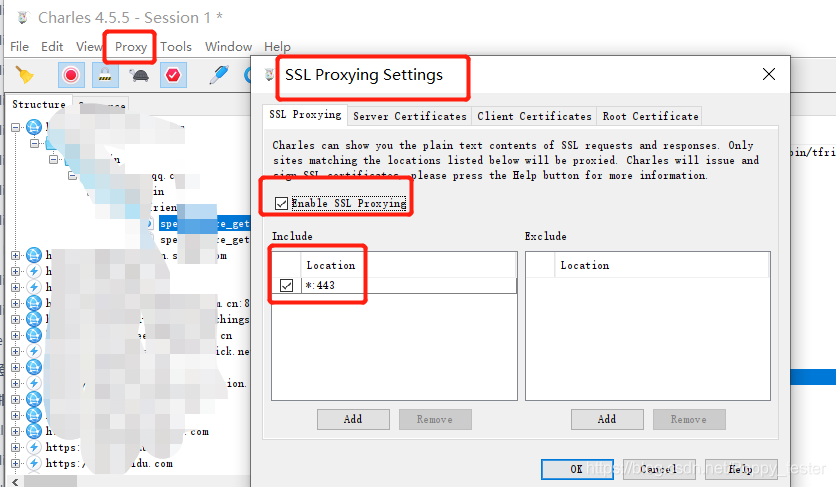Click the Cancel button

[x=659, y=469]
